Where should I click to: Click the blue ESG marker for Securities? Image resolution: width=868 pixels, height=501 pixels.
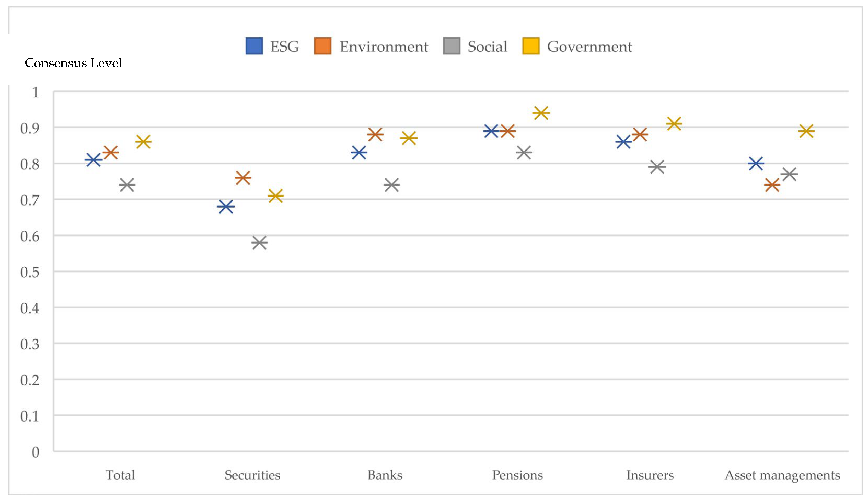tap(226, 206)
